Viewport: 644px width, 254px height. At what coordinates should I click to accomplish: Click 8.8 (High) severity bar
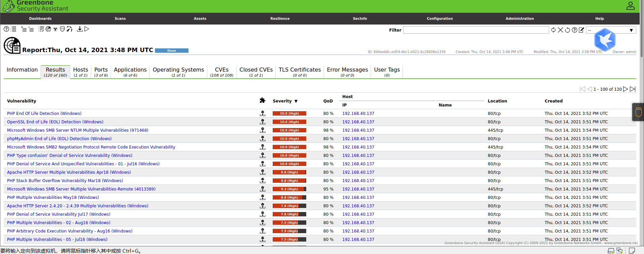click(289, 198)
